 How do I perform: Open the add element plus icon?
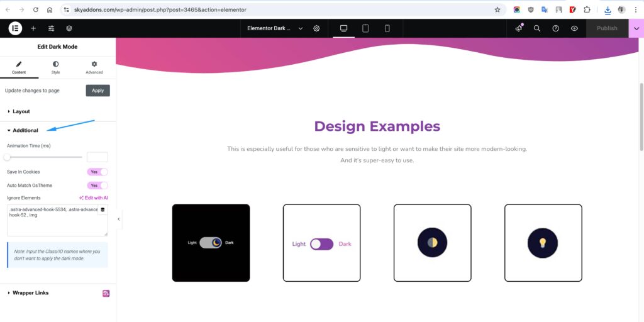(33, 28)
